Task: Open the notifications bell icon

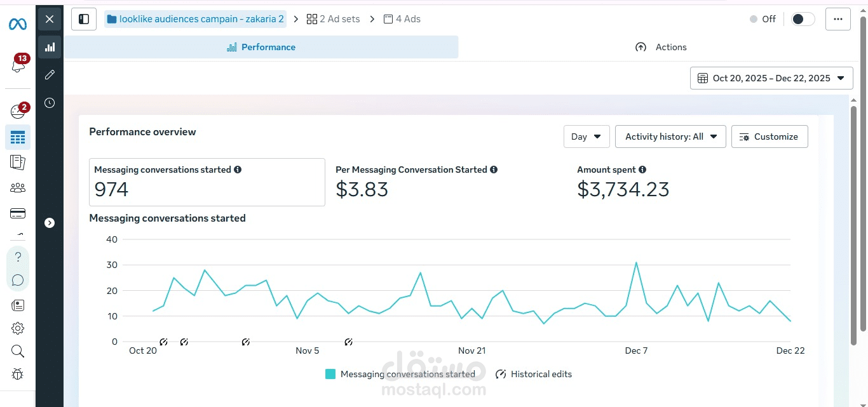Action: 18,65
